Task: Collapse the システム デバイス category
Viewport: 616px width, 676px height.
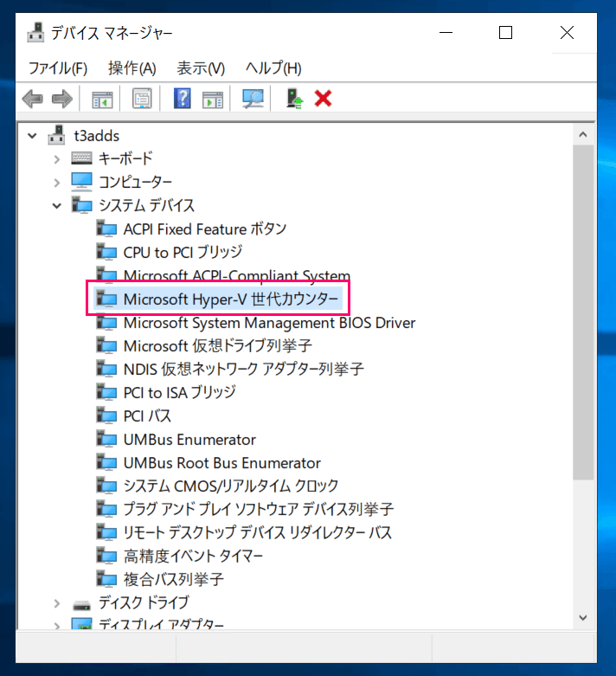Action: click(57, 206)
